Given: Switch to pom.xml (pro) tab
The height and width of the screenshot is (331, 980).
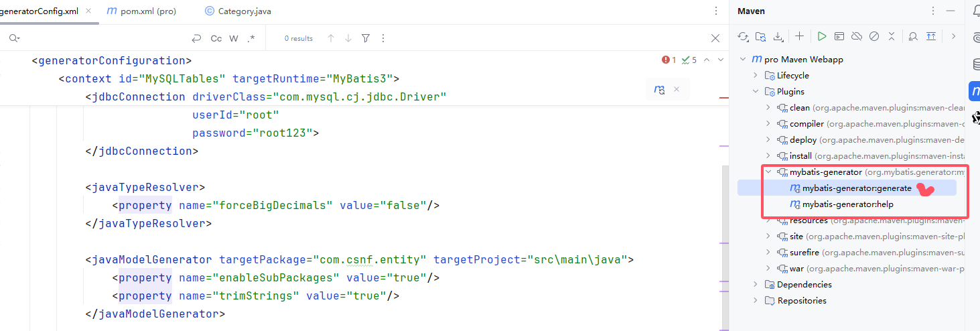Looking at the screenshot, I should tap(141, 11).
